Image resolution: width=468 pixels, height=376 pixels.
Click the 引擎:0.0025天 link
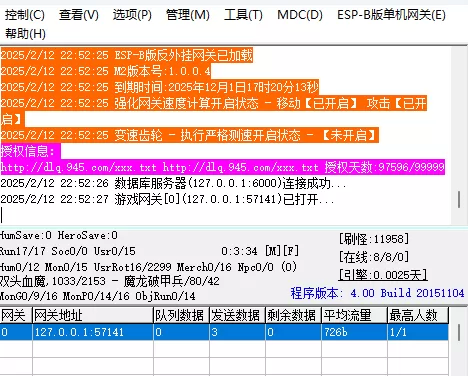coord(383,275)
